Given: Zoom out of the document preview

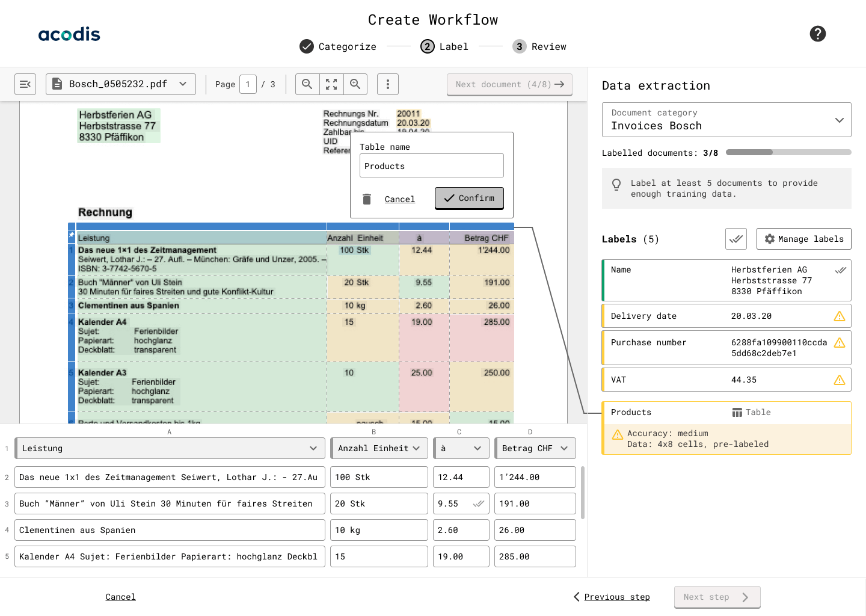Looking at the screenshot, I should tap(307, 84).
